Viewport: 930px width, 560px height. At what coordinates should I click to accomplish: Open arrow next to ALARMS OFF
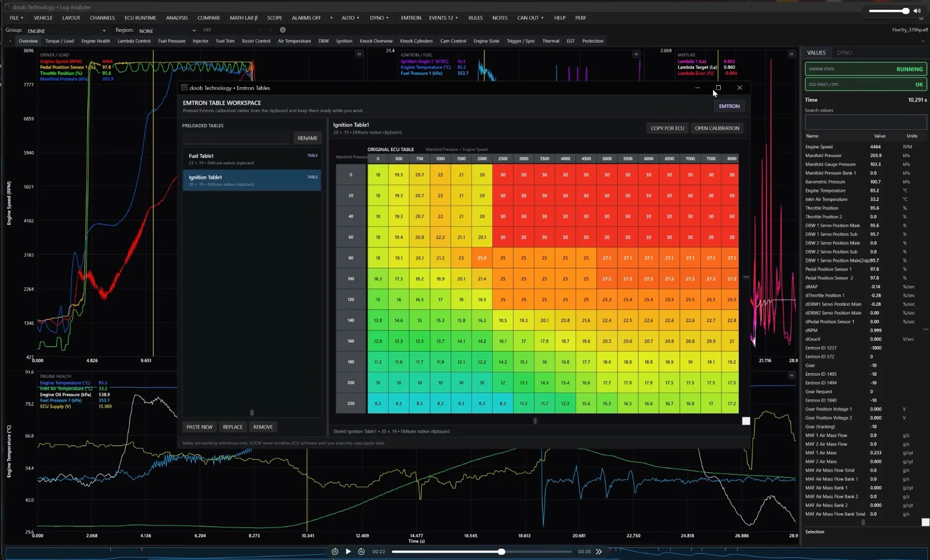(x=331, y=18)
